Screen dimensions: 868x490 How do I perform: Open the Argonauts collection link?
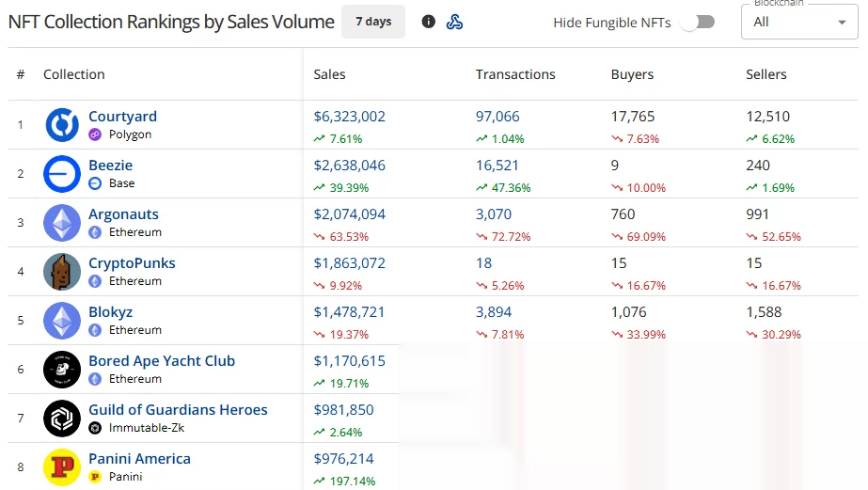tap(123, 214)
